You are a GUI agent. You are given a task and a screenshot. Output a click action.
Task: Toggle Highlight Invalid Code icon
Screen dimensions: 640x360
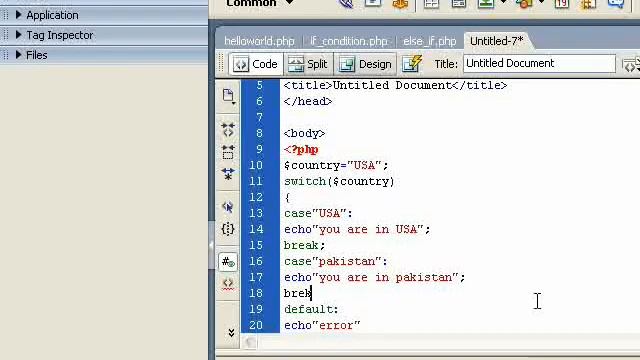[x=228, y=283]
